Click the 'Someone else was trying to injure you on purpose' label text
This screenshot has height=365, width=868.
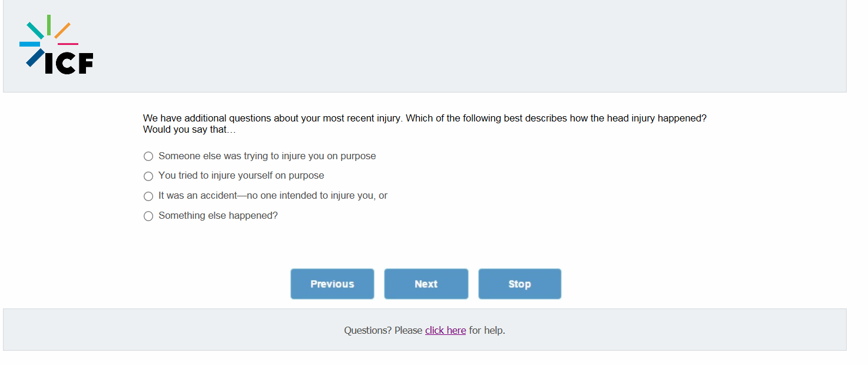pyautogui.click(x=267, y=156)
